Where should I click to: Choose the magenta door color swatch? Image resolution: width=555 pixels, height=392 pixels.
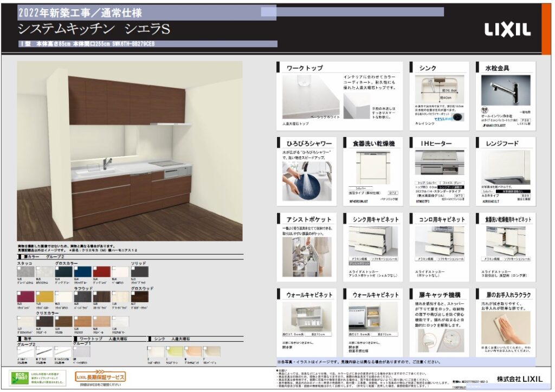pos(25,297)
